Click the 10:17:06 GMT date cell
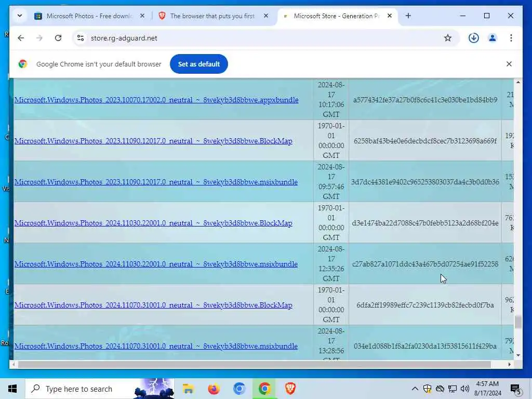Viewport: 532px width, 399px height. coord(331,99)
